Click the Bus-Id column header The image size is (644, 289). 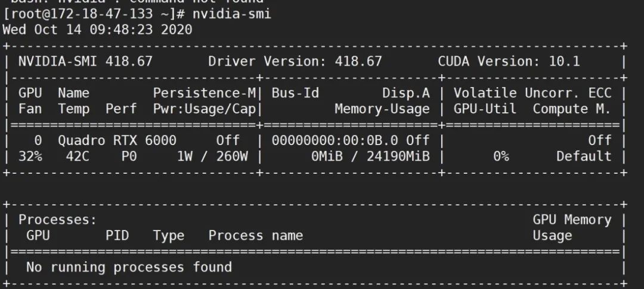tap(295, 93)
